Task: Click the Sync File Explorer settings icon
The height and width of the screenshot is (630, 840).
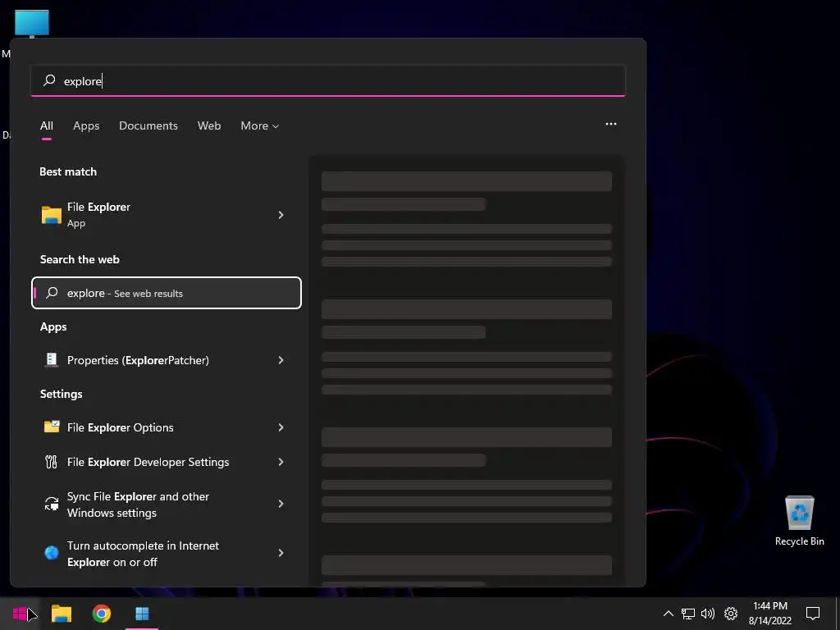Action: pos(52,504)
